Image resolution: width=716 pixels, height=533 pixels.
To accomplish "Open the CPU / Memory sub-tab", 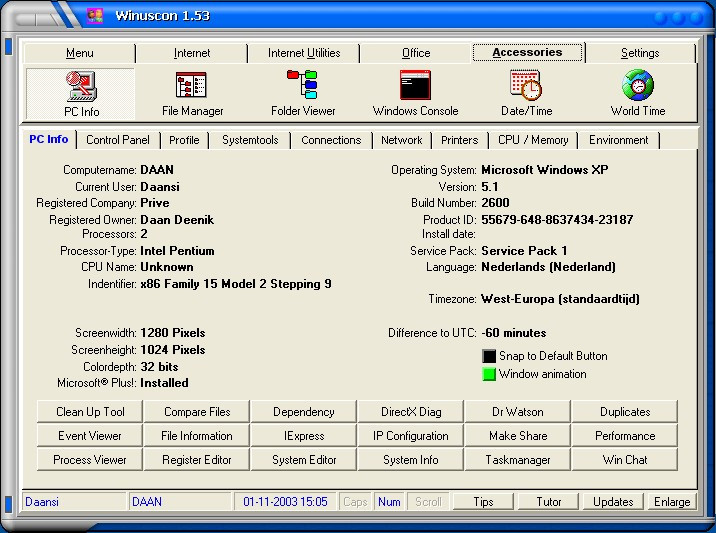I will click(x=533, y=140).
